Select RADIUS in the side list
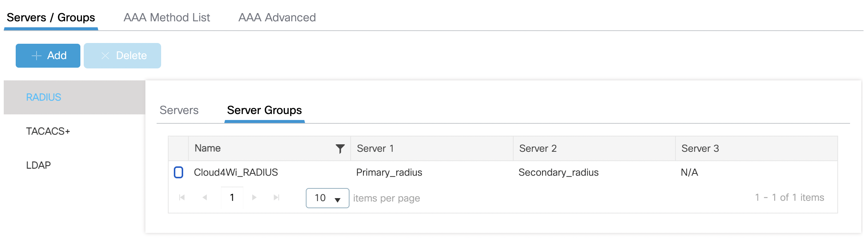 tap(44, 97)
